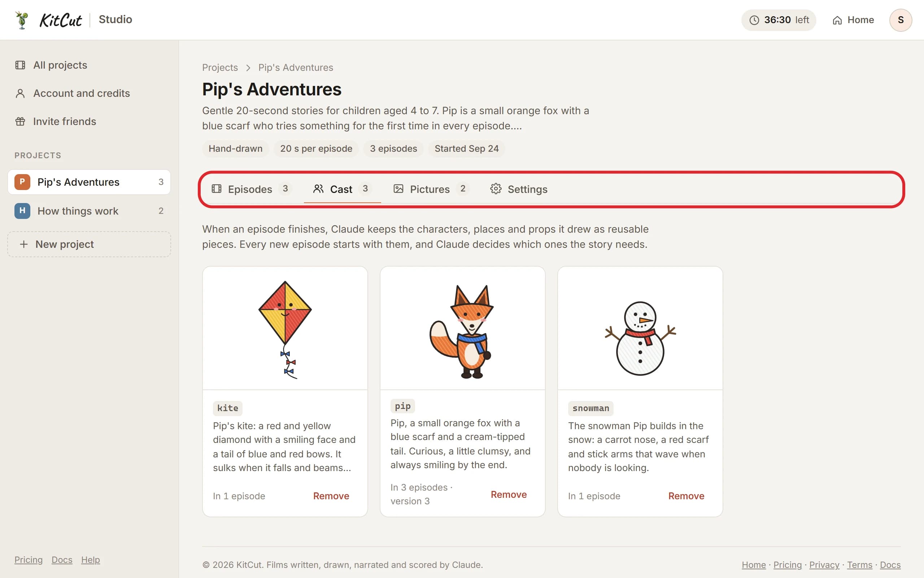Open the Episodes tab
This screenshot has height=578, width=924.
pos(252,189)
